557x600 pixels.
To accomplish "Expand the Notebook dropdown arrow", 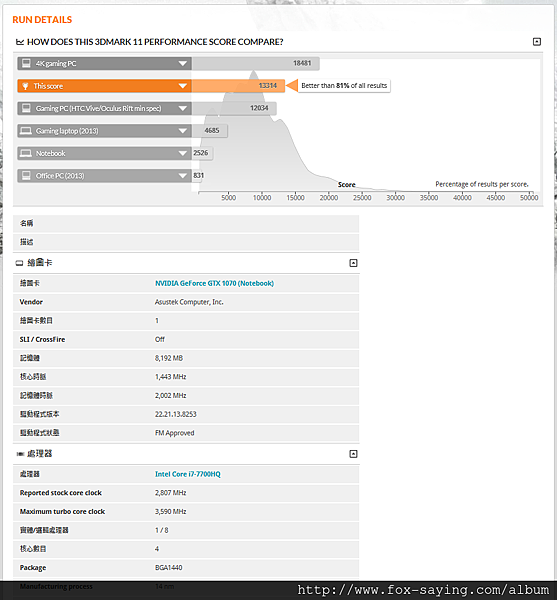I will coord(183,153).
